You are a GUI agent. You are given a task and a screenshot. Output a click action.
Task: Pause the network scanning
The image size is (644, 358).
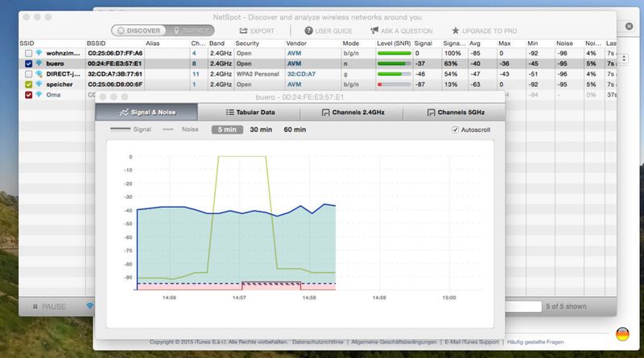[x=49, y=307]
